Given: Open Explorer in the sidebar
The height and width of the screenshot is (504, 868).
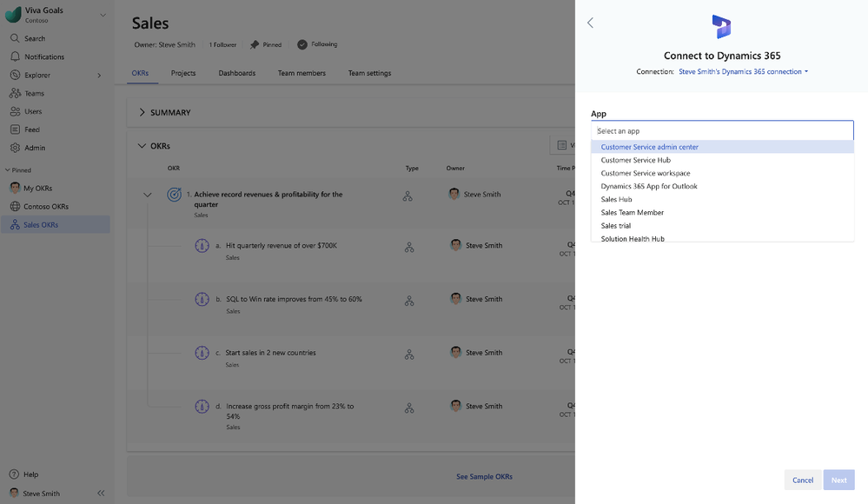Looking at the screenshot, I should 37,75.
